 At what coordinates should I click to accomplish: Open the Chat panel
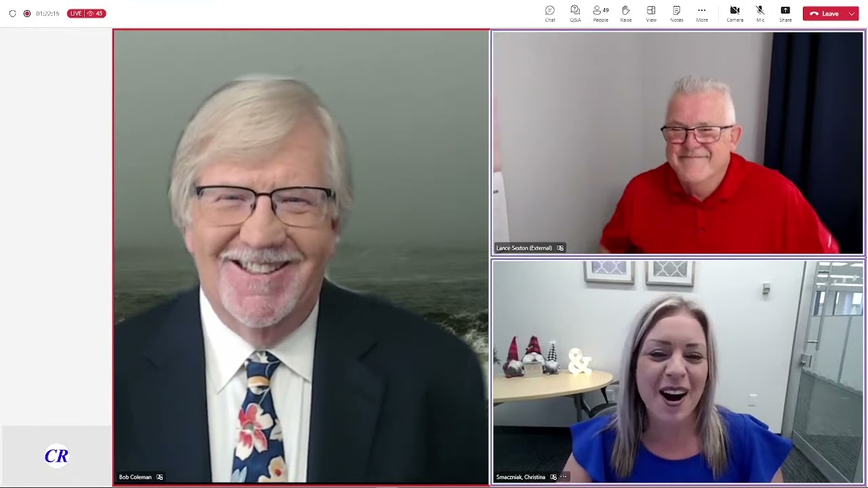coord(550,14)
